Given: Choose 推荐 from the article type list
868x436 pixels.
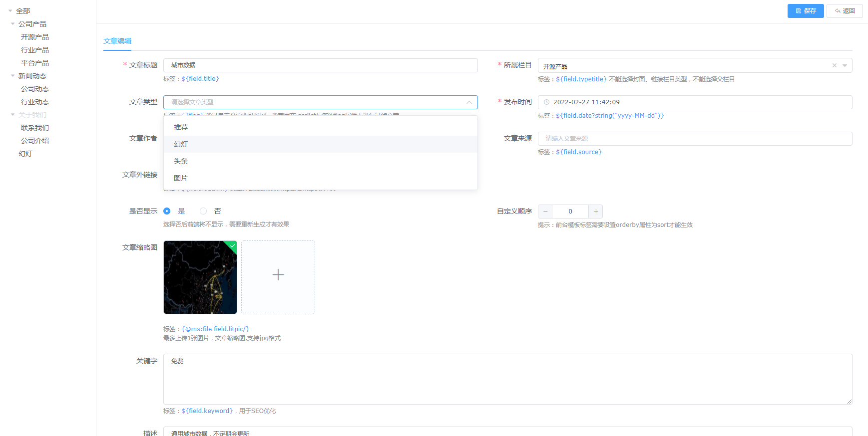Looking at the screenshot, I should coord(181,128).
